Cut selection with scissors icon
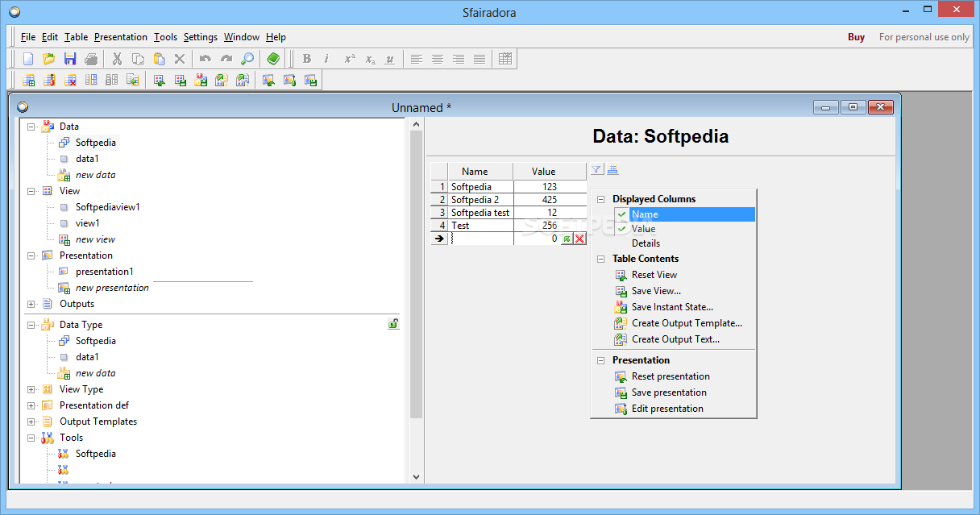The width and height of the screenshot is (980, 515). [117, 59]
